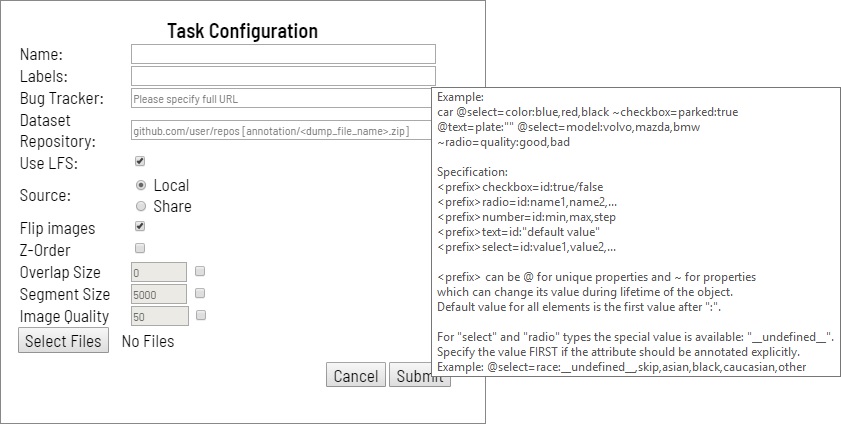Select the Local source radio button

(141, 185)
